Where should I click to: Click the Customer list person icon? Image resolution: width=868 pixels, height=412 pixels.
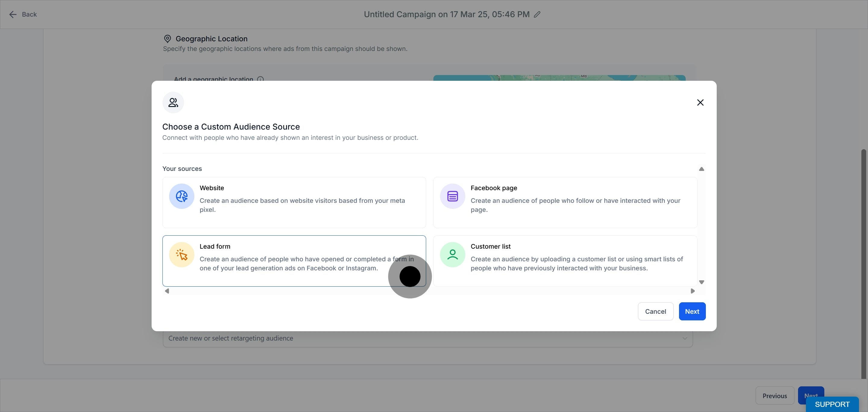pyautogui.click(x=452, y=255)
